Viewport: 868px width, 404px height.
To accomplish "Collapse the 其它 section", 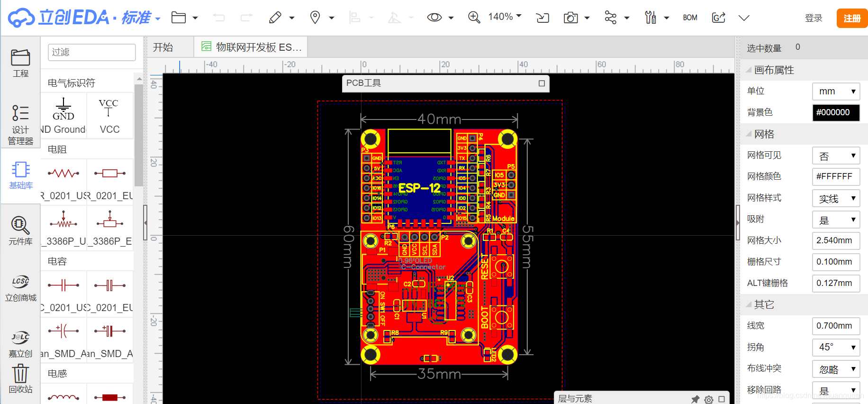I will pos(749,304).
